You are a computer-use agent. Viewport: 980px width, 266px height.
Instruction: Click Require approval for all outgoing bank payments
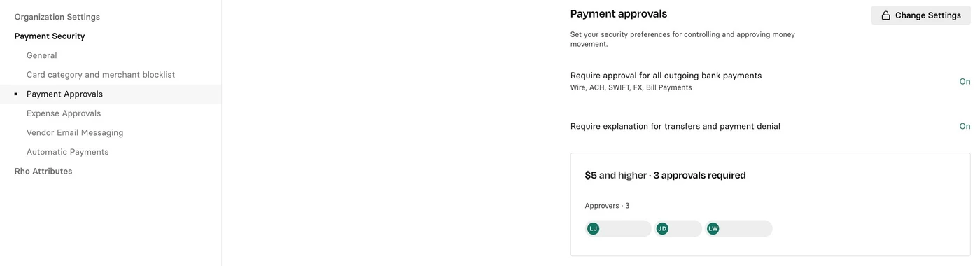pyautogui.click(x=666, y=76)
